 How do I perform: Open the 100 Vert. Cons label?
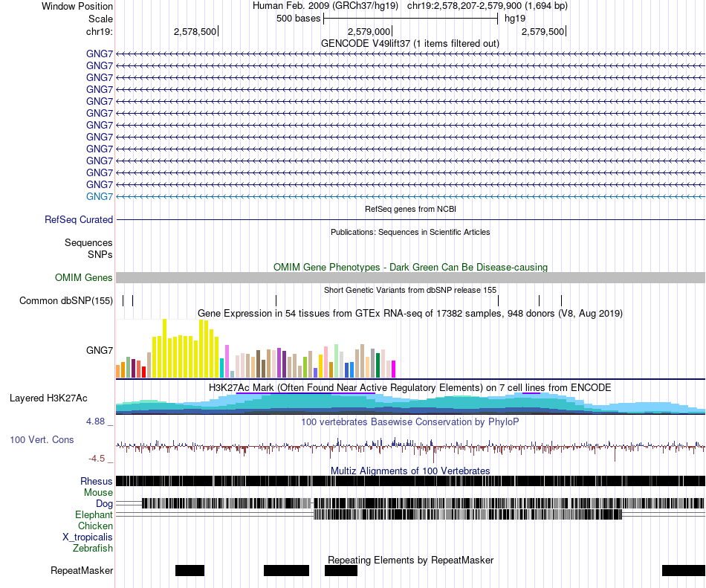coord(42,440)
